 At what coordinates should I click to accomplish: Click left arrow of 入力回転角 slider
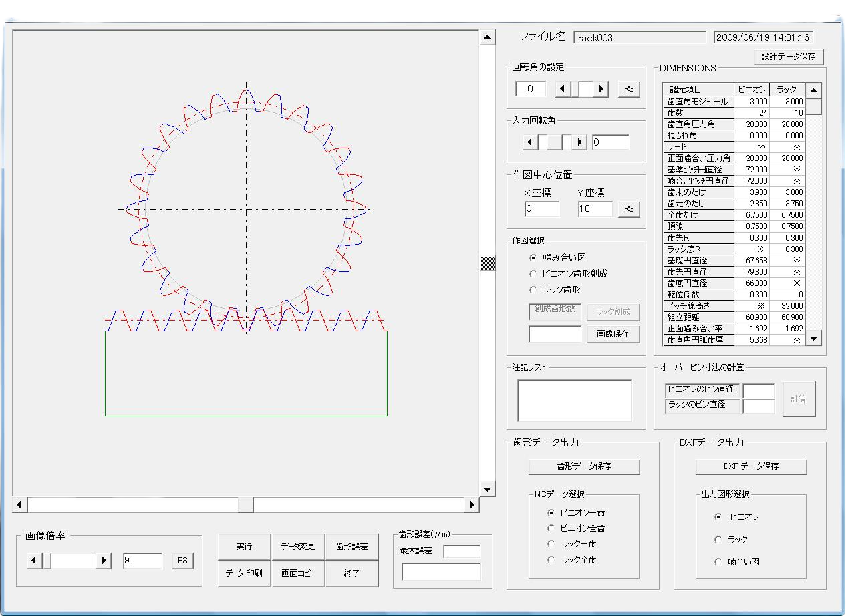click(530, 142)
